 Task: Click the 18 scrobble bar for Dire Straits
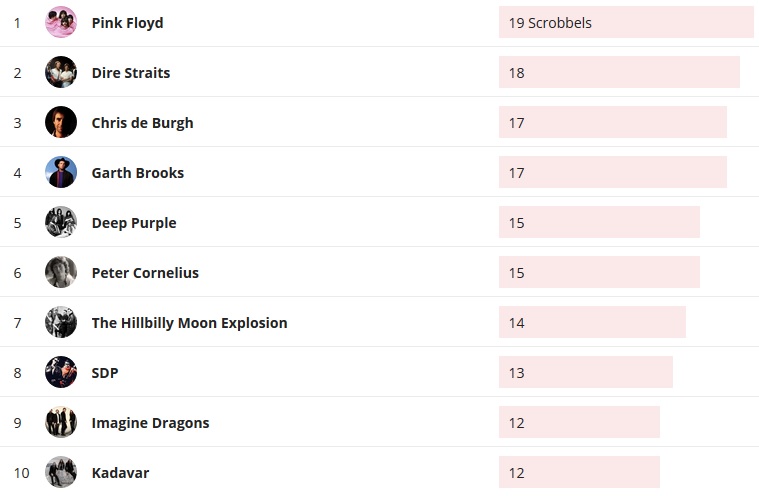pos(618,72)
